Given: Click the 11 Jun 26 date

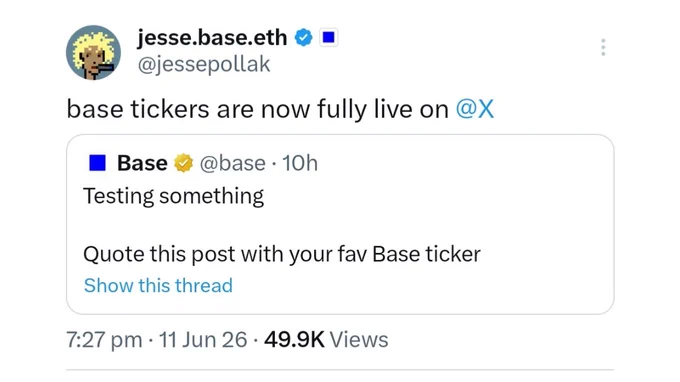Looking at the screenshot, I should pyautogui.click(x=203, y=340).
